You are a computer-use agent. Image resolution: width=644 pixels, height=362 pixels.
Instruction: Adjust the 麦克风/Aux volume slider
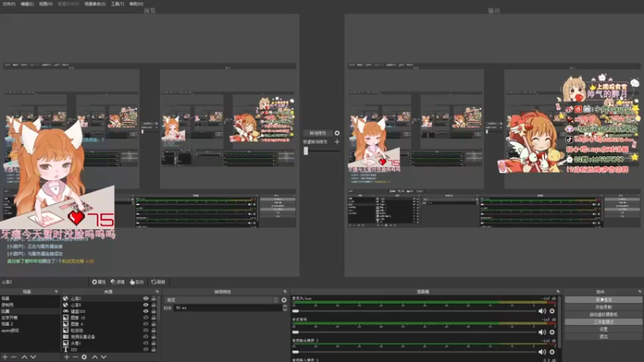(414, 311)
